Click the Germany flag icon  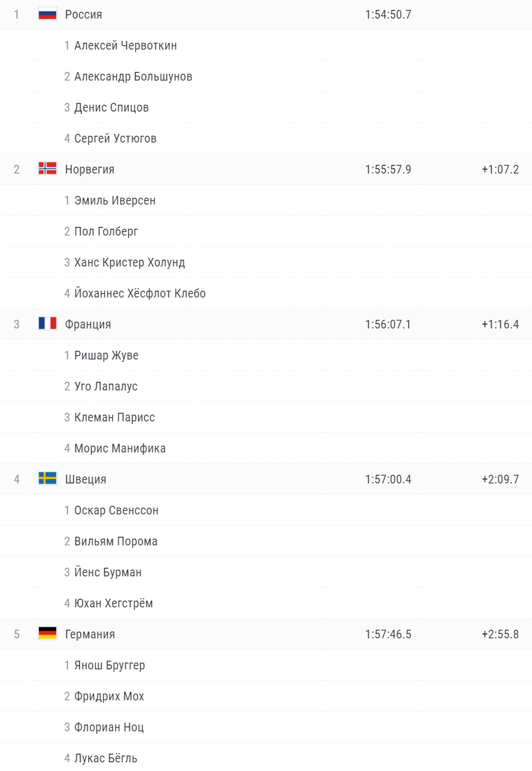(48, 633)
